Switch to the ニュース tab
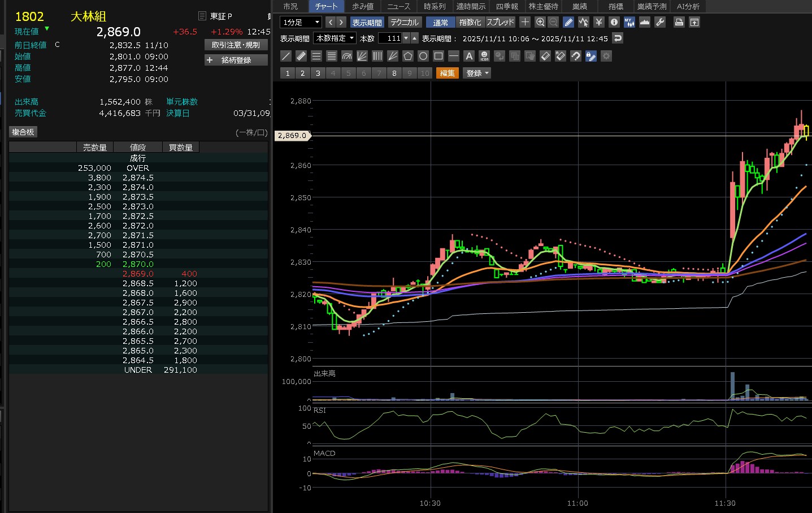 399,6
